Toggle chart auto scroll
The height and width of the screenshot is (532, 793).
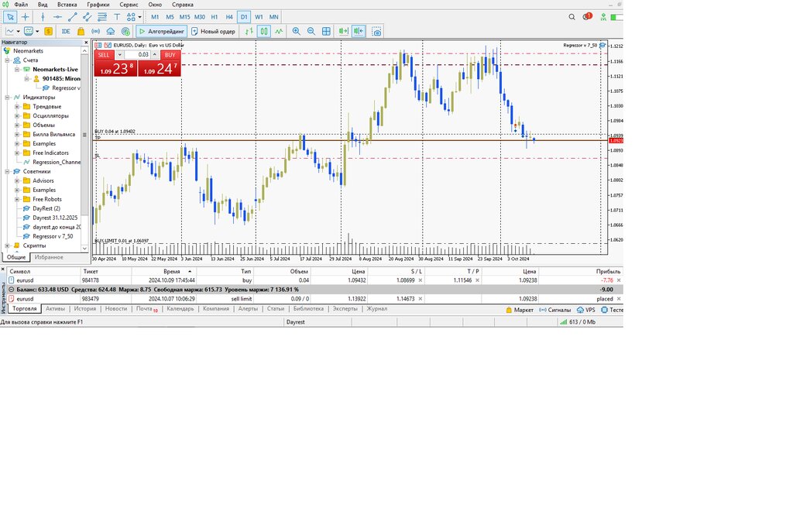pyautogui.click(x=343, y=31)
